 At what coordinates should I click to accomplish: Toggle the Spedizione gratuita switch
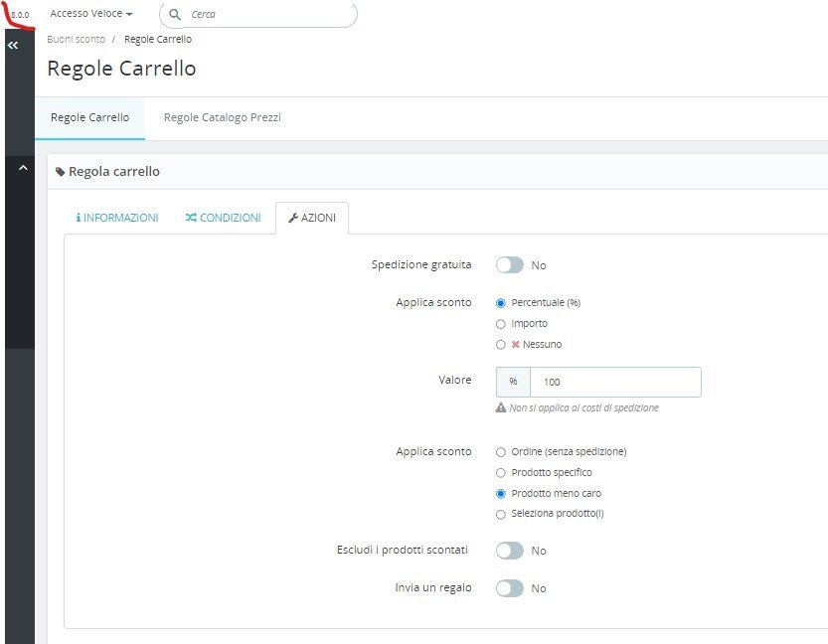510,265
